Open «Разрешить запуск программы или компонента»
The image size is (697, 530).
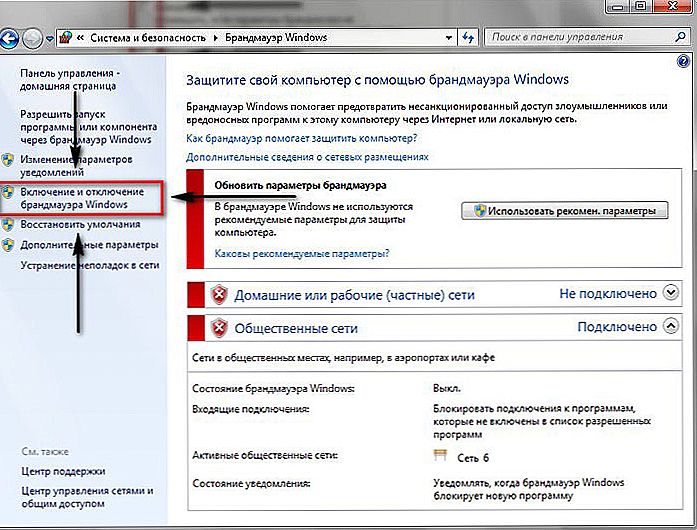(x=88, y=127)
